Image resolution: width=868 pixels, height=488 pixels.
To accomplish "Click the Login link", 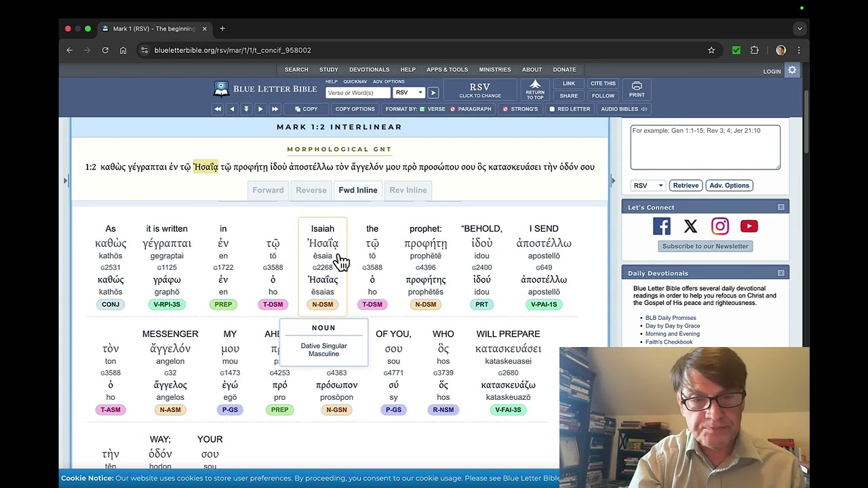I will [x=772, y=71].
